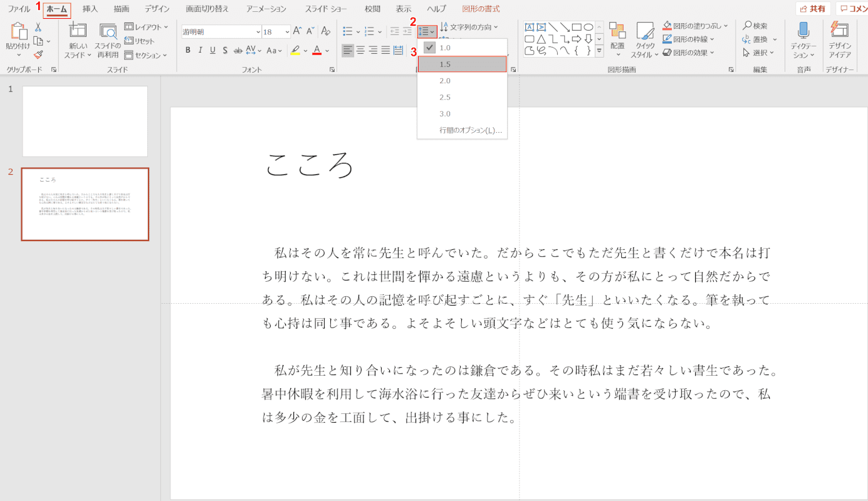868x501 pixels.
Task: Center align the text
Action: pyautogui.click(x=360, y=50)
